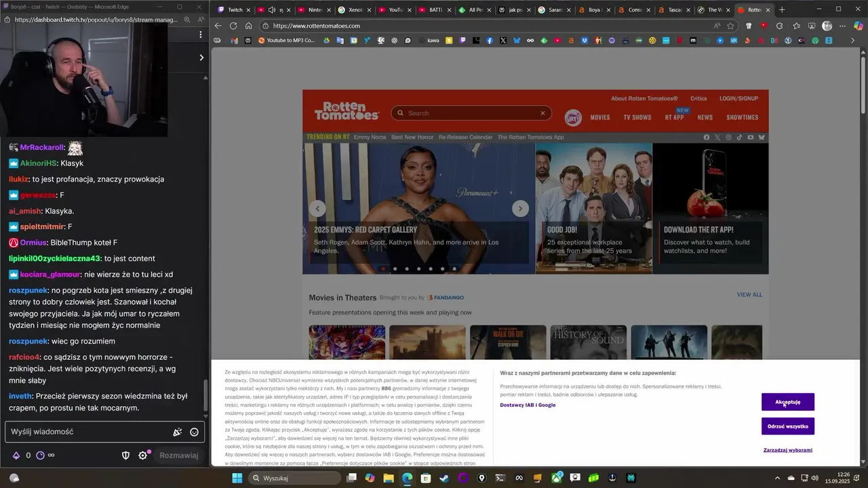Image resolution: width=868 pixels, height=488 pixels.
Task: Click Akceptuję cookie consent button
Action: (788, 402)
